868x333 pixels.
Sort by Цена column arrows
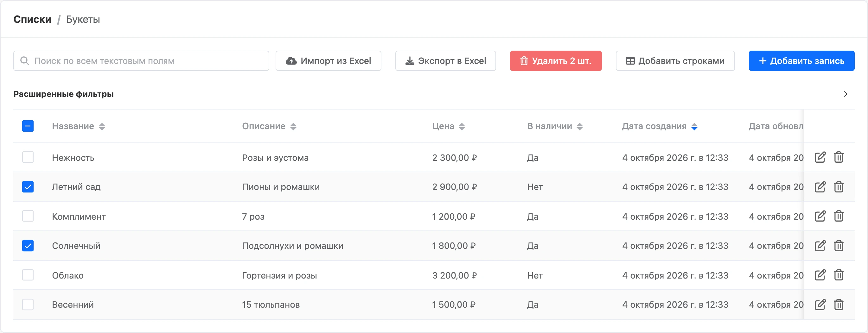(462, 127)
